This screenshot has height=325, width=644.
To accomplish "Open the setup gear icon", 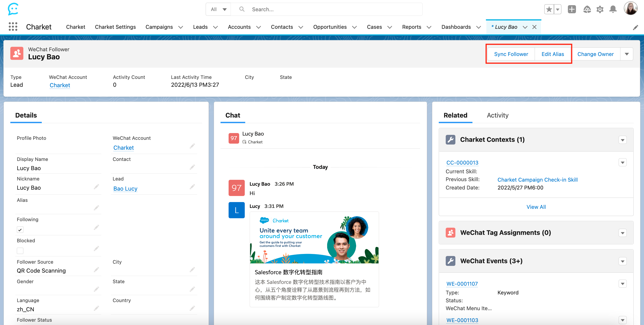I will pos(600,9).
